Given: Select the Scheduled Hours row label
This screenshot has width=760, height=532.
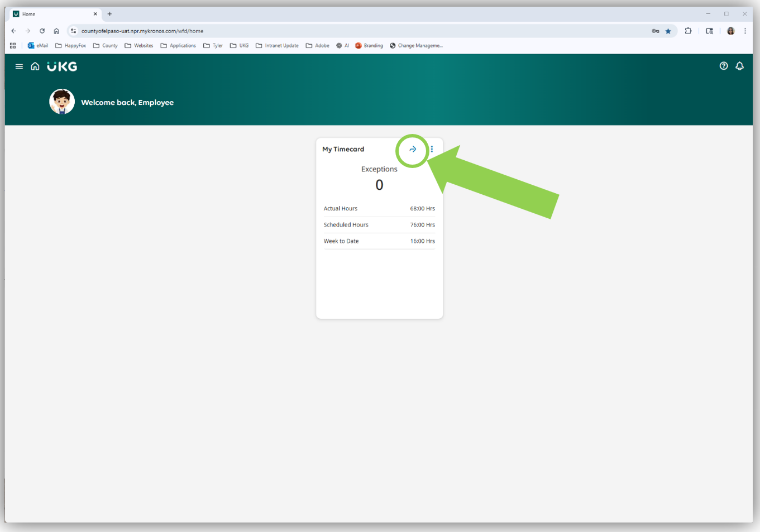Looking at the screenshot, I should pyautogui.click(x=346, y=224).
